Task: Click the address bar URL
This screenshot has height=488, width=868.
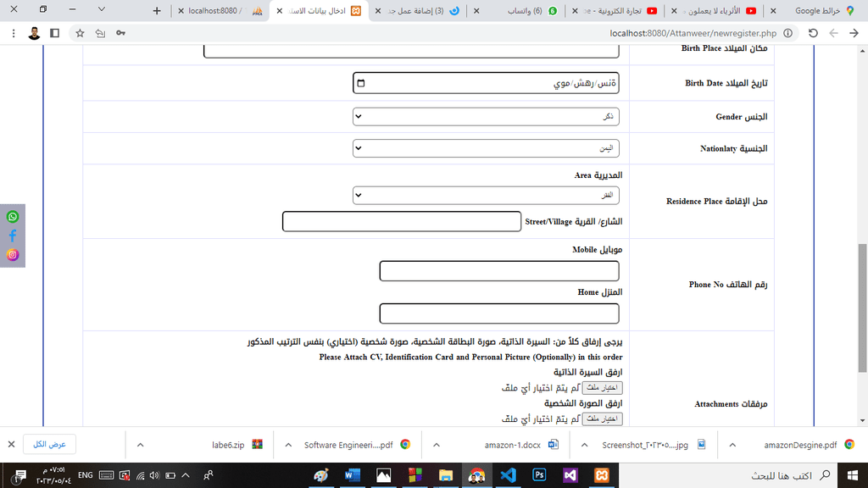Action: pyautogui.click(x=693, y=33)
